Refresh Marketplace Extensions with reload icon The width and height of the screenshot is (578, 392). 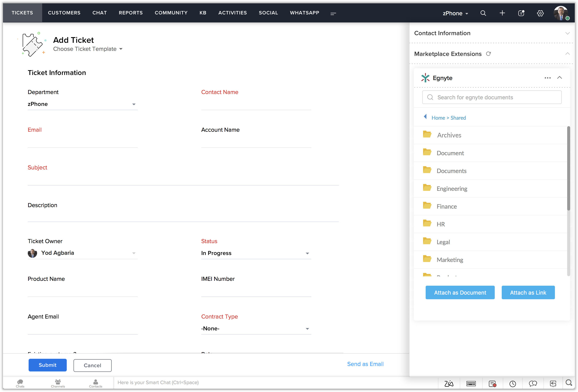488,54
